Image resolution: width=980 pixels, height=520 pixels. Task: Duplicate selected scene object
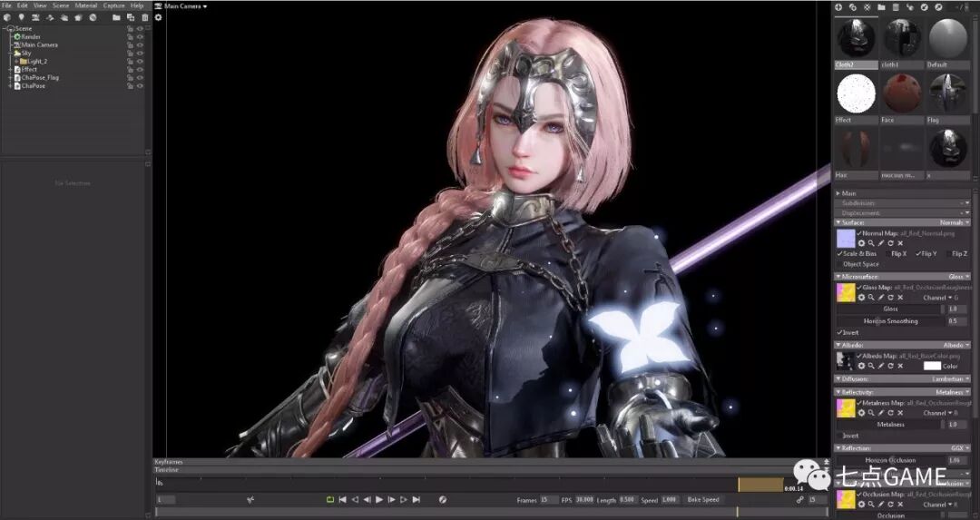pos(131,17)
